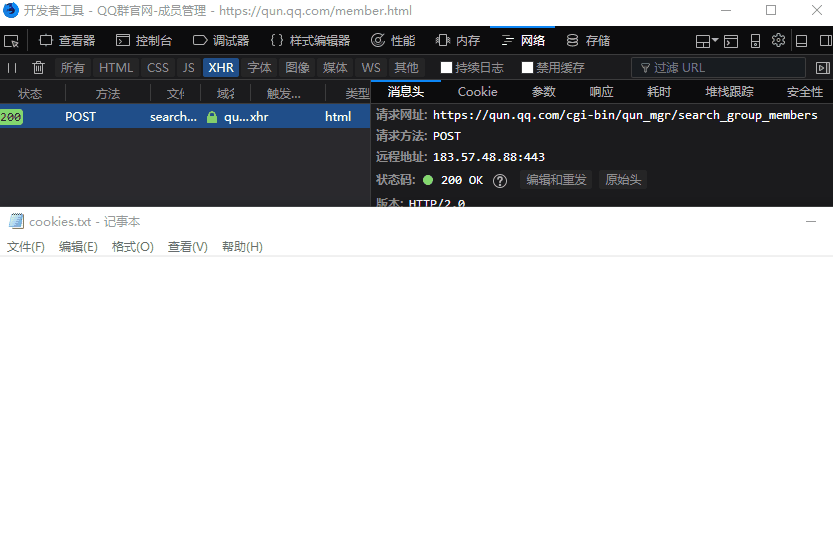Sort by the 方法 method column
Image resolution: width=833 pixels, height=546 pixels.
tap(108, 94)
